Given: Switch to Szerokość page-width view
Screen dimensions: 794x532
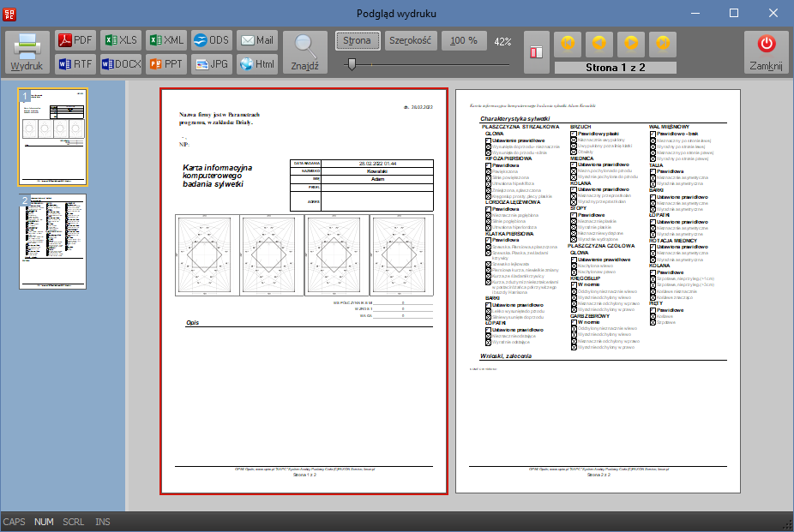Looking at the screenshot, I should coord(410,41).
